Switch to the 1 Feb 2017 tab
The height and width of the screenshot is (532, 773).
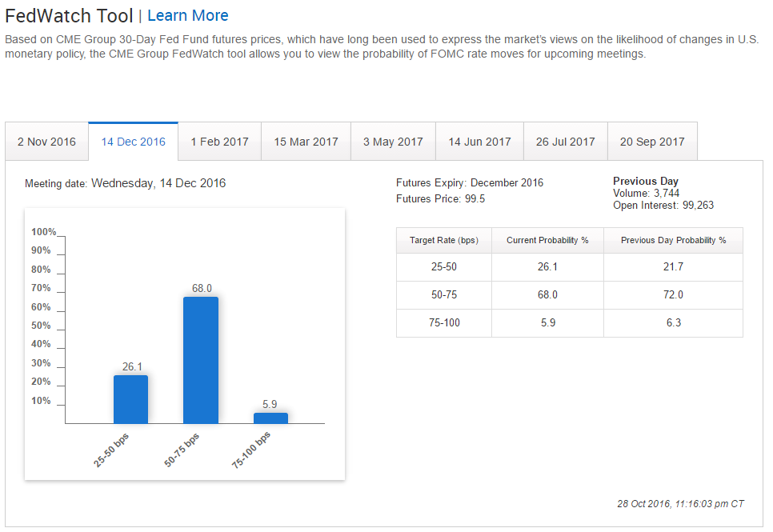(x=219, y=142)
